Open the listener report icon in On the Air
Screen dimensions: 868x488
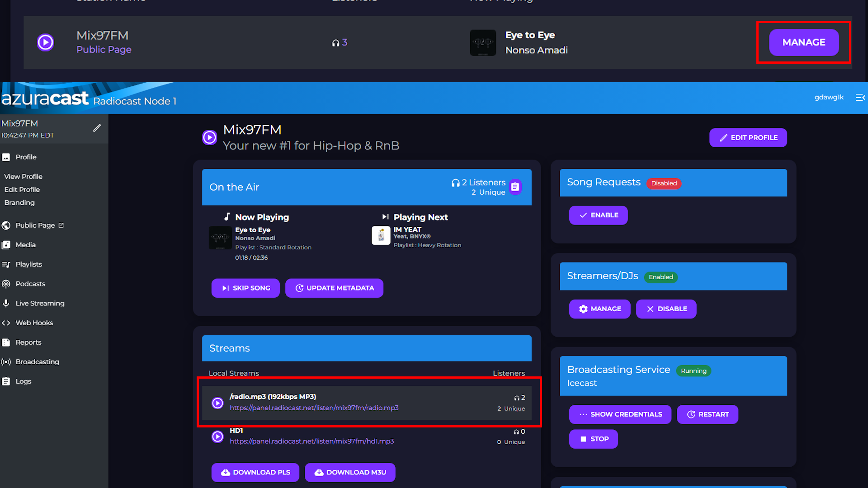(515, 187)
